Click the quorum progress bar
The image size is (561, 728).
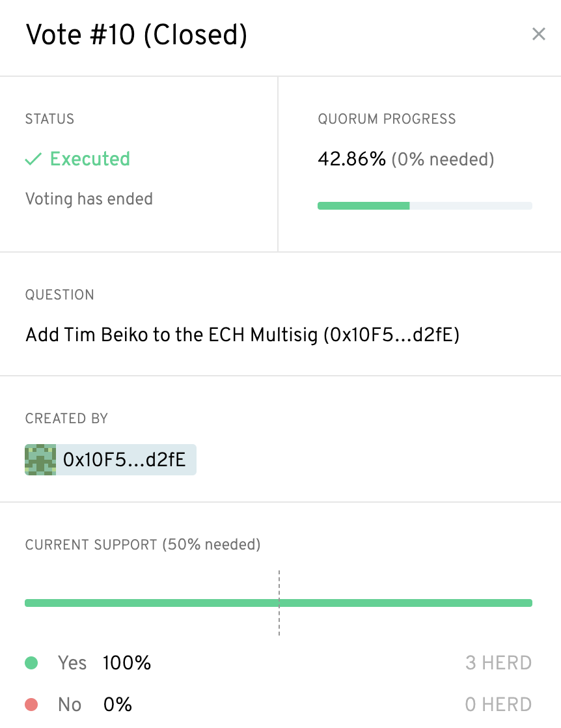(x=425, y=205)
